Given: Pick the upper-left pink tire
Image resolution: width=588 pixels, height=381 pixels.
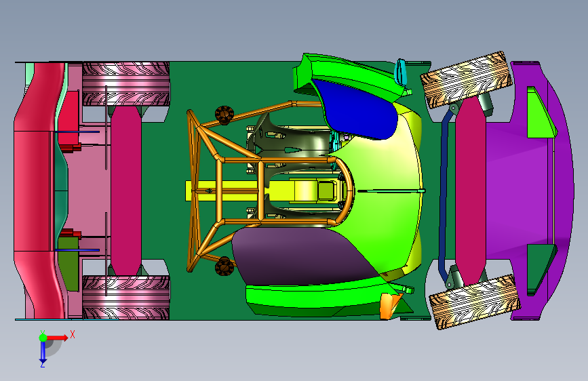Looking at the screenshot, I should tap(125, 84).
